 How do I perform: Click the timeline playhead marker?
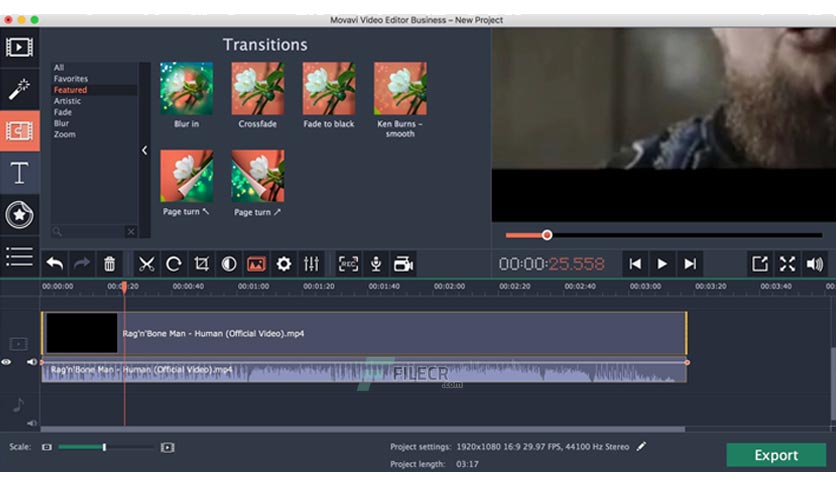click(x=124, y=287)
